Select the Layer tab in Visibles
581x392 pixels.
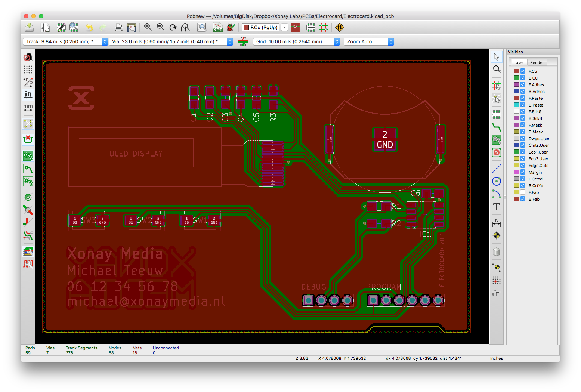(x=519, y=62)
